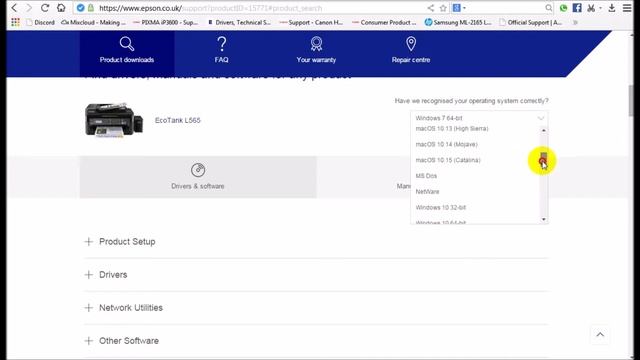The width and height of the screenshot is (640, 360).
Task: Click the page vertical scrollbar thumb
Action: tap(631, 100)
